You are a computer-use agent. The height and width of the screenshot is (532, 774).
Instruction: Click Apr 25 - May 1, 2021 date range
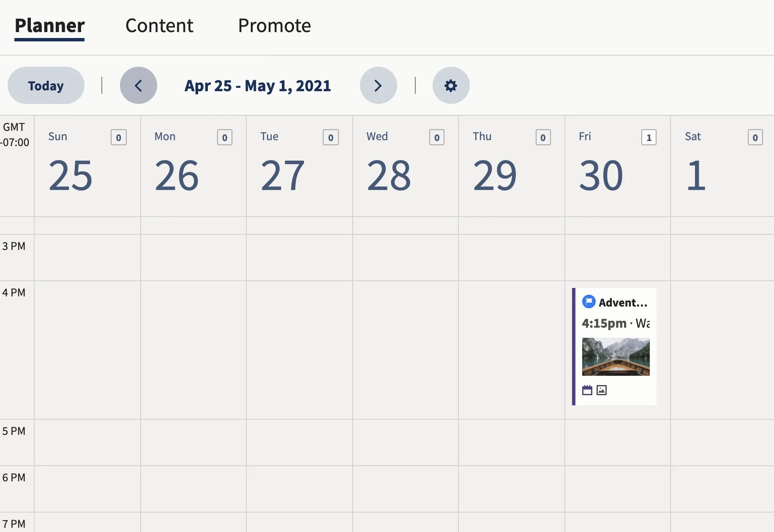point(258,86)
